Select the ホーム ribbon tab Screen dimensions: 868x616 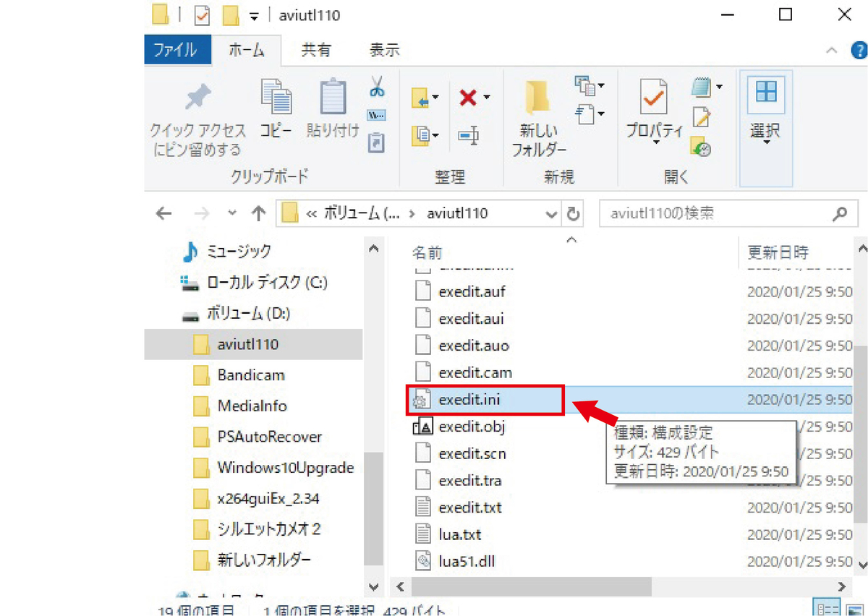pyautogui.click(x=247, y=50)
